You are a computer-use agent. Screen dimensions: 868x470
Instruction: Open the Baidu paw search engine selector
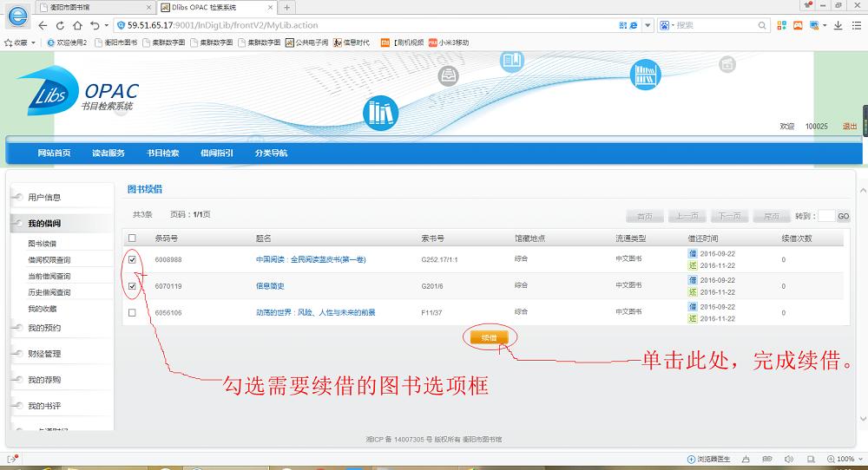[667, 25]
